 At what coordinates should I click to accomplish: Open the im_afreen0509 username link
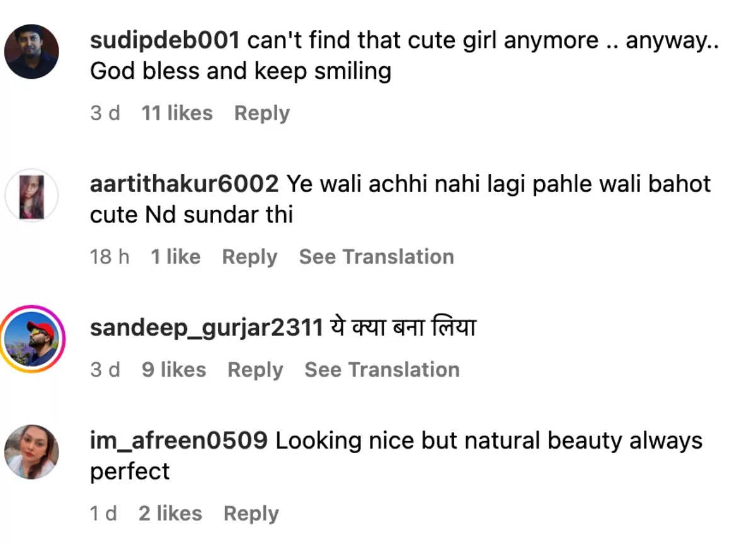[x=179, y=440]
